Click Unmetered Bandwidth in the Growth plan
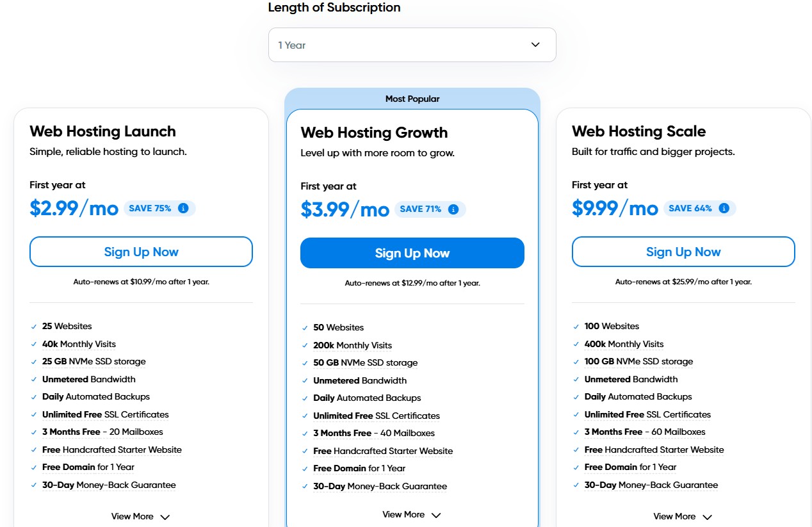 (x=360, y=380)
